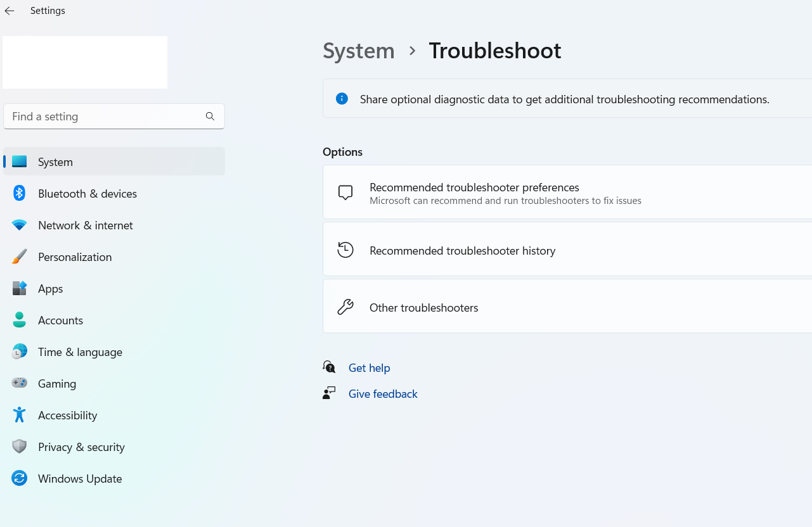
Task: Open Apps via its sidebar icon
Action: pos(19,288)
